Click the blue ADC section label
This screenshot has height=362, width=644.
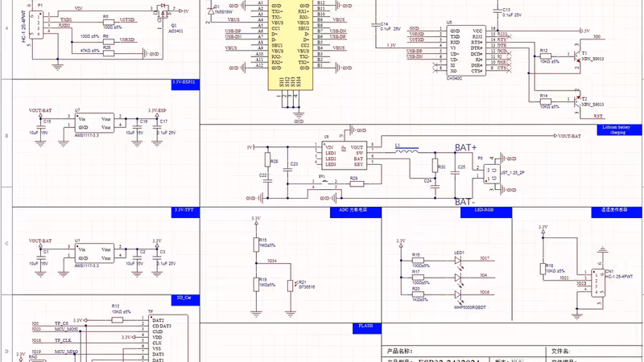coord(356,212)
